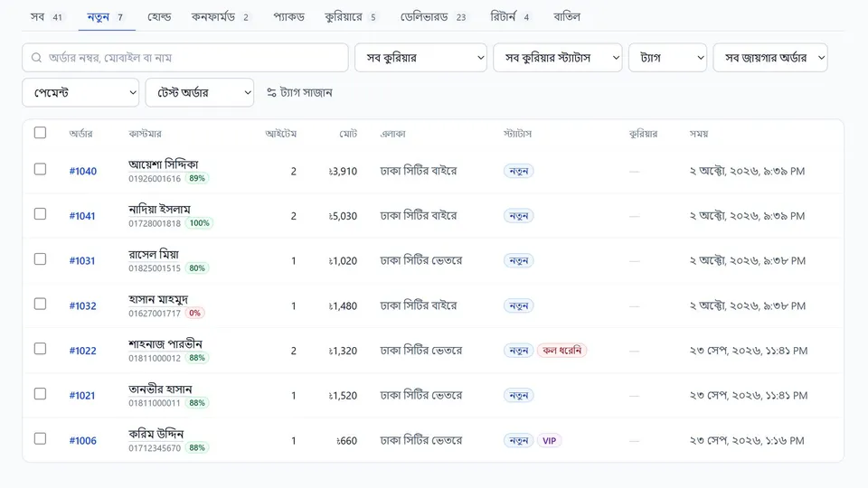Image resolution: width=868 pixels, height=488 pixels.
Task: Open order link #1021
Action: point(82,396)
